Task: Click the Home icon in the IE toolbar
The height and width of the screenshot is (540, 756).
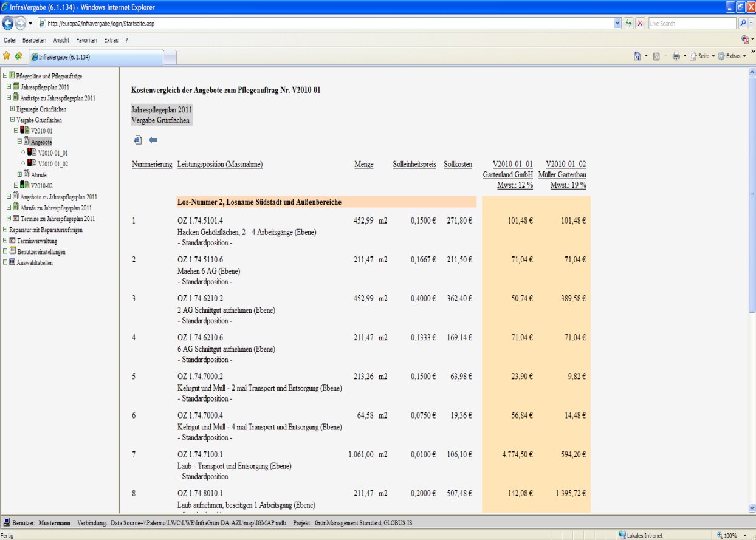Action: click(637, 56)
